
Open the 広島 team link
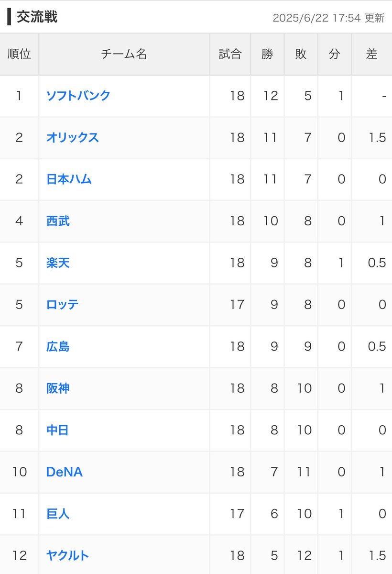pyautogui.click(x=58, y=346)
